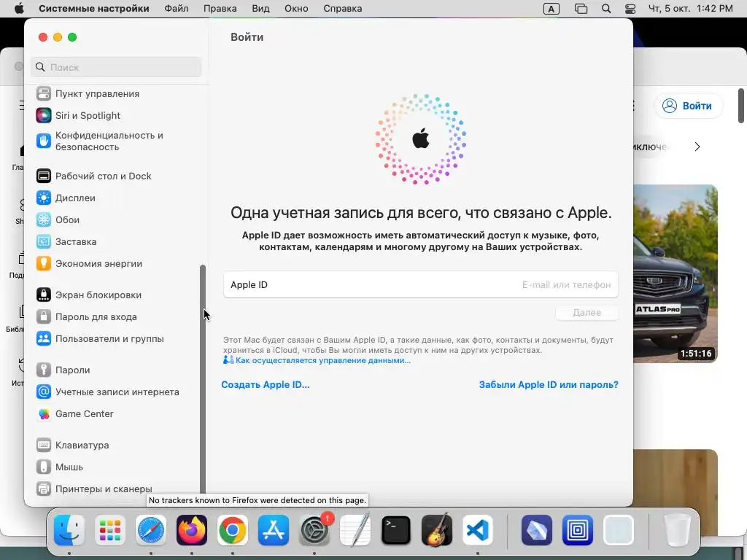Open Обои wallpaper icon in sidebar
This screenshot has height=560, width=747.
tap(43, 219)
